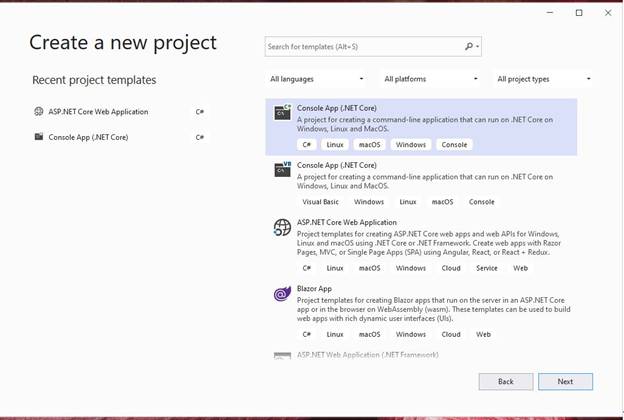The image size is (624, 420).
Task: Click the ASP.NET Web Application (.NET Framework) icon
Action: [282, 356]
